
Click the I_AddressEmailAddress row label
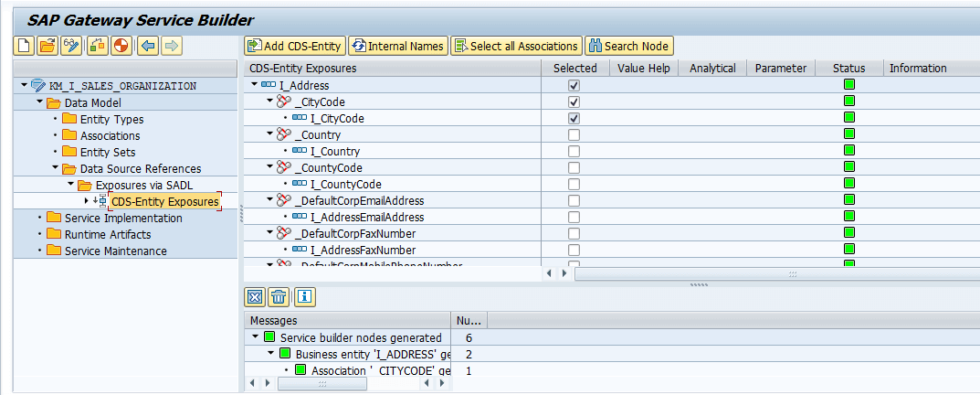(x=367, y=218)
